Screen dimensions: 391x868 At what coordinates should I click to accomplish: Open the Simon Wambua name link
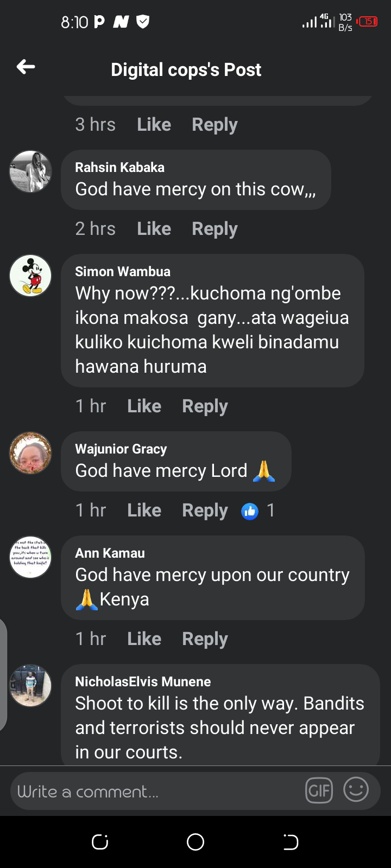123,272
